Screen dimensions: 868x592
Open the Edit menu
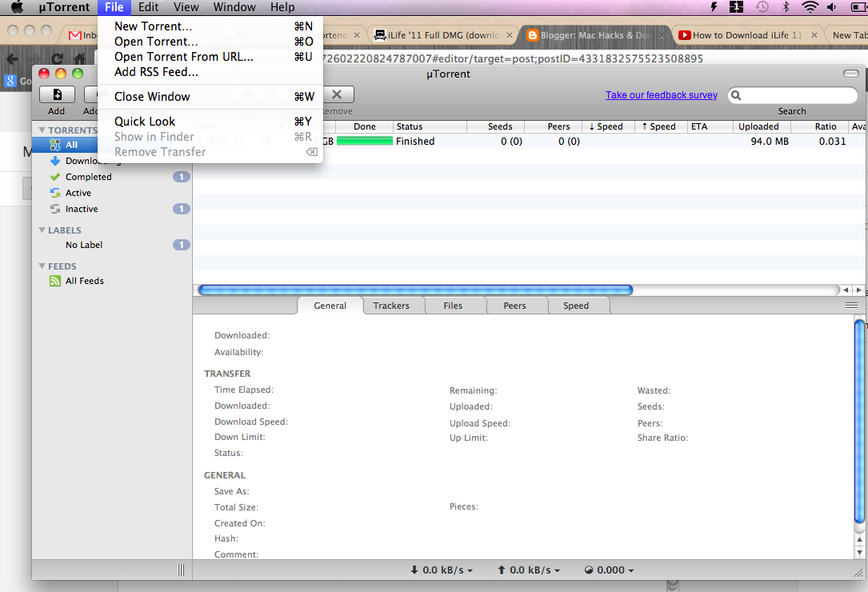coord(148,7)
